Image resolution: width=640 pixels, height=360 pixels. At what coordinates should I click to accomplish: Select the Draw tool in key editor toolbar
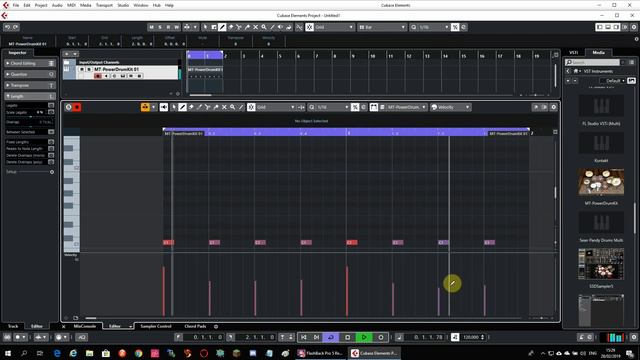pos(182,107)
